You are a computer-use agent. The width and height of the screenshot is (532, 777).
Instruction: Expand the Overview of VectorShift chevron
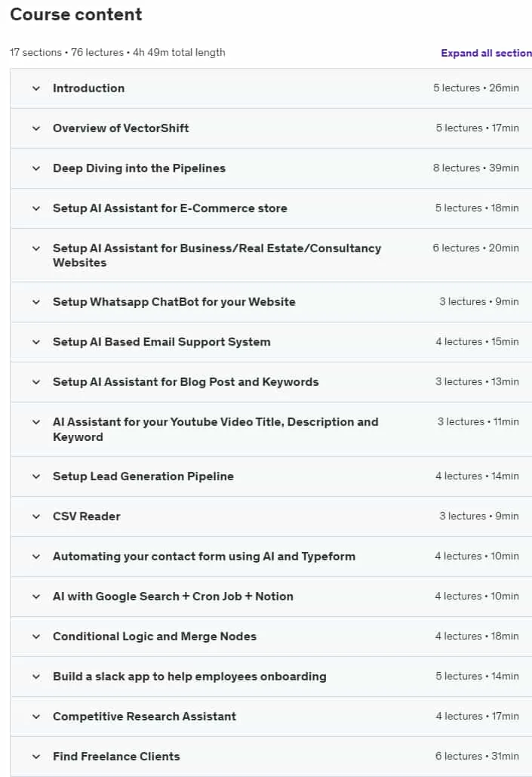tap(36, 129)
